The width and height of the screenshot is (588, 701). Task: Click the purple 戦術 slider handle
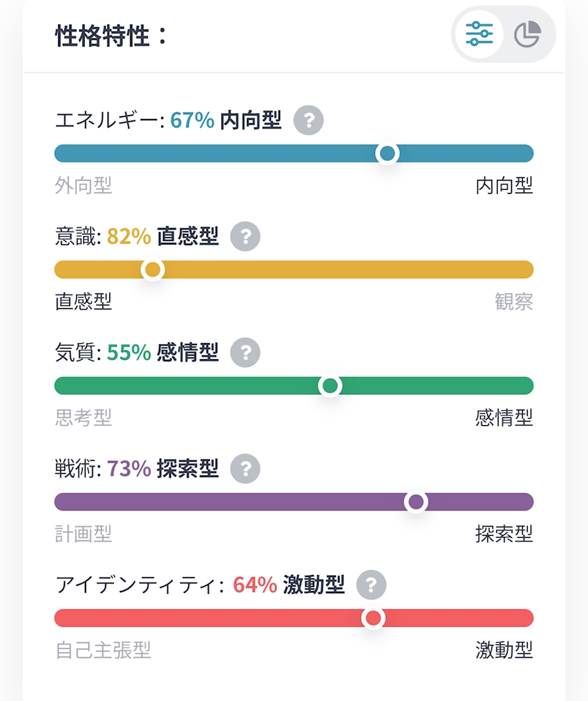pyautogui.click(x=416, y=502)
